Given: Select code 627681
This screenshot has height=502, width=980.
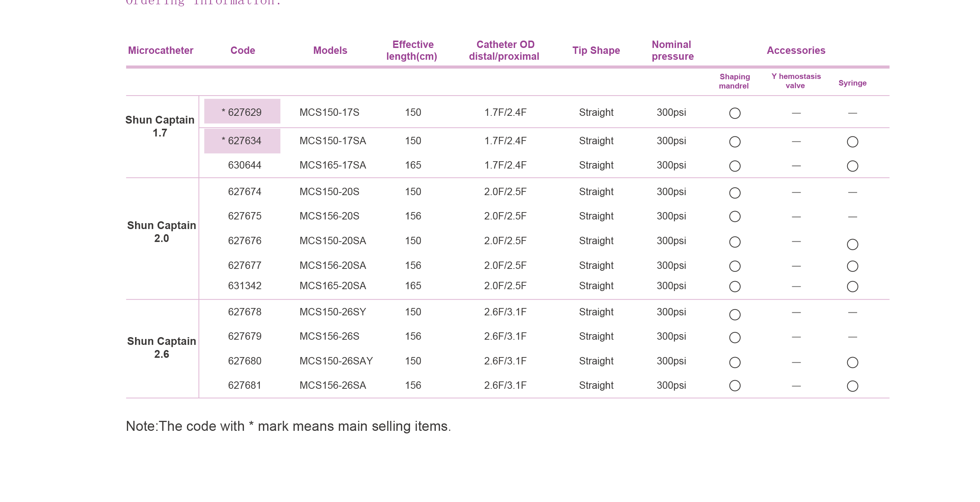Looking at the screenshot, I should click(x=245, y=385).
